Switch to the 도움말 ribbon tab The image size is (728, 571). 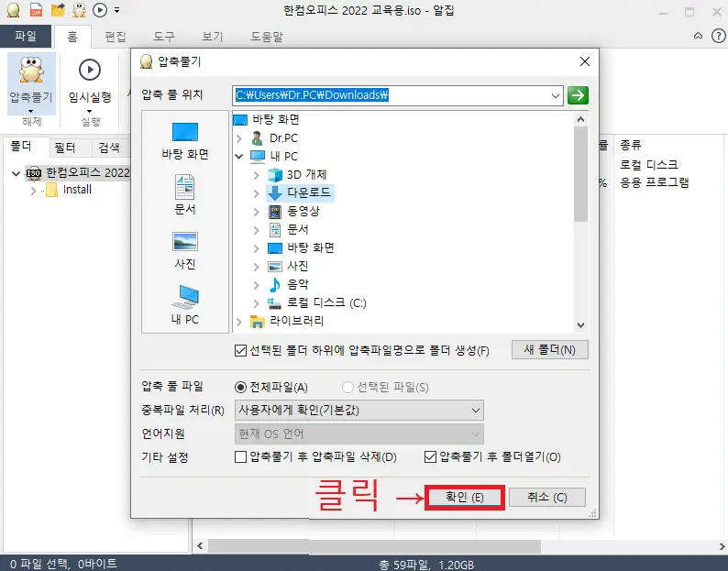pos(267,37)
